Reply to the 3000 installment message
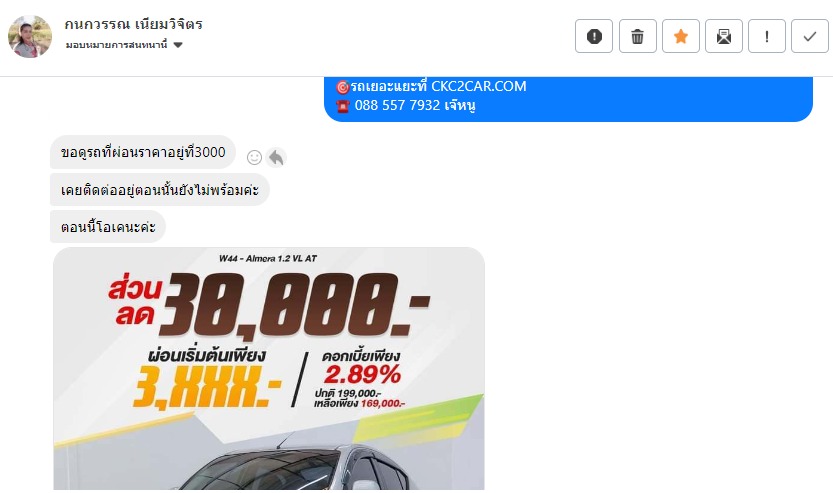 [276, 157]
